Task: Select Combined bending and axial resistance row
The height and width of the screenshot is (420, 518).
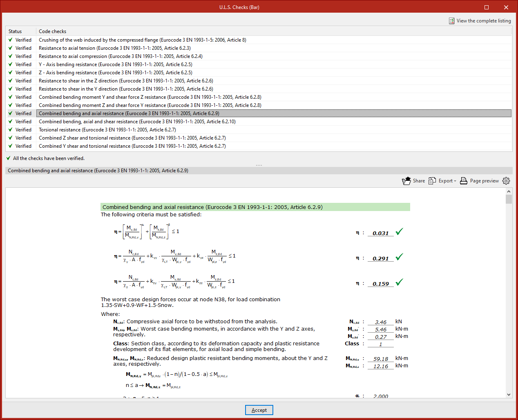Action: 259,113
